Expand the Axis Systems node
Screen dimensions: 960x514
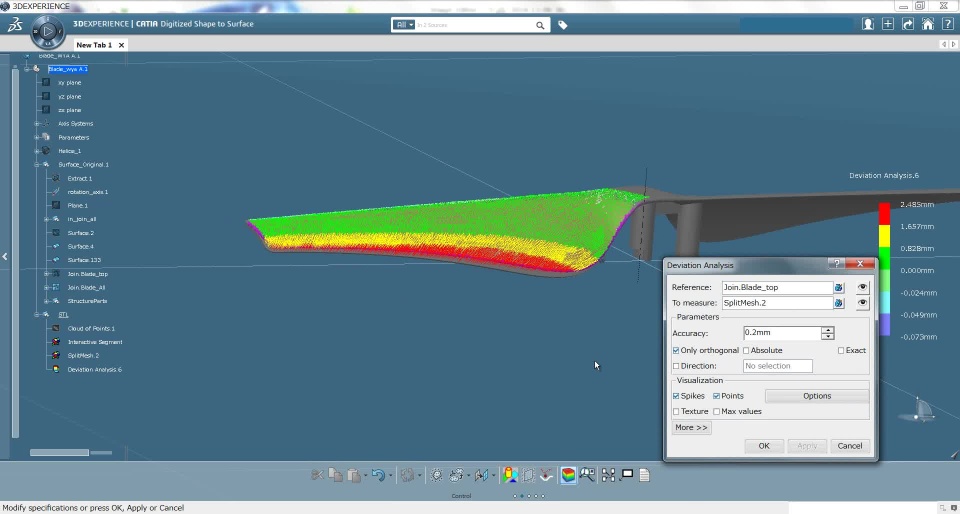[x=37, y=124]
